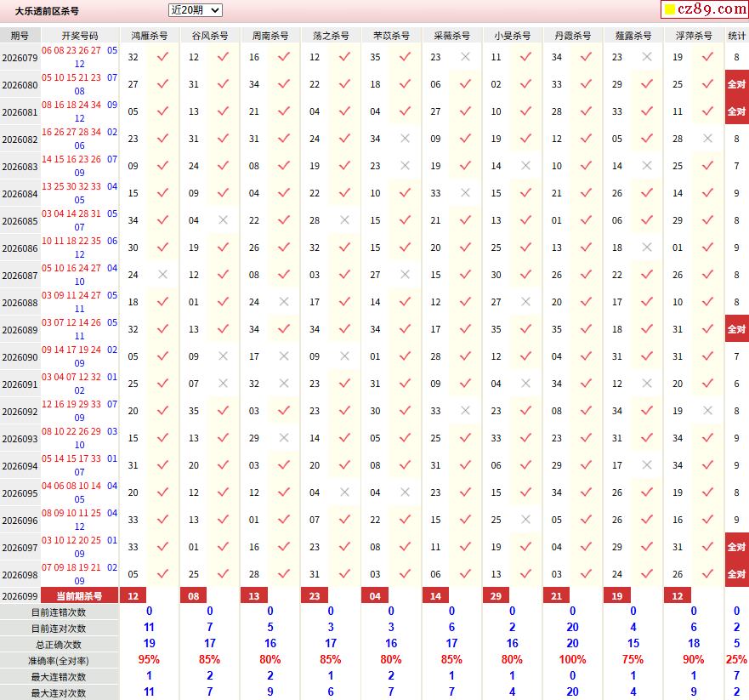
Task: Click current kill number 21 under 丹霞杀号
Action: (557, 596)
